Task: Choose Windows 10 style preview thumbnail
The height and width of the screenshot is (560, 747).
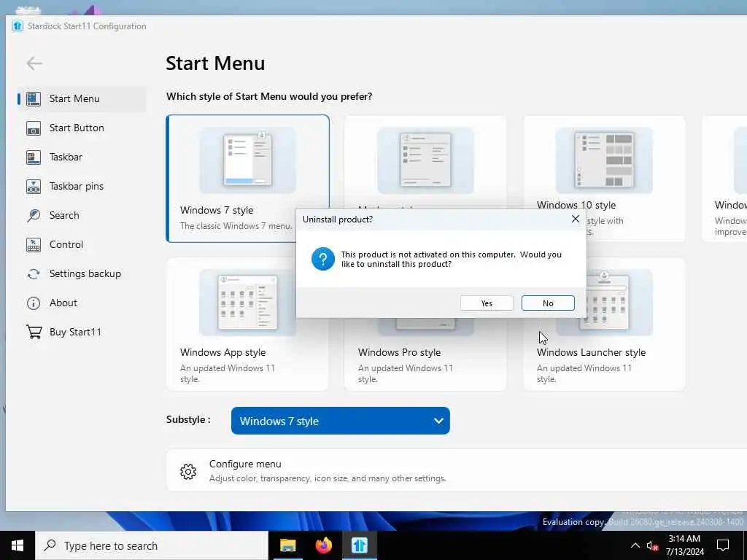Action: (604, 160)
